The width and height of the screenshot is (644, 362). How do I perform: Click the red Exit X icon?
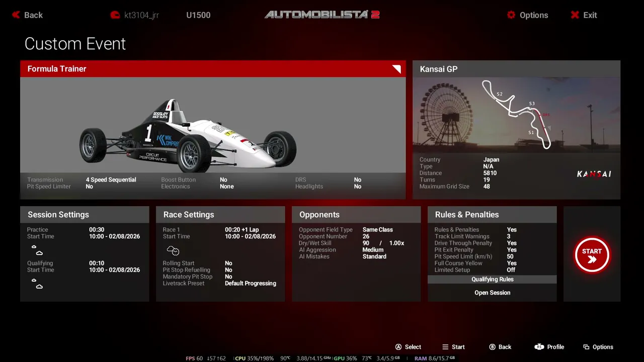pyautogui.click(x=575, y=15)
